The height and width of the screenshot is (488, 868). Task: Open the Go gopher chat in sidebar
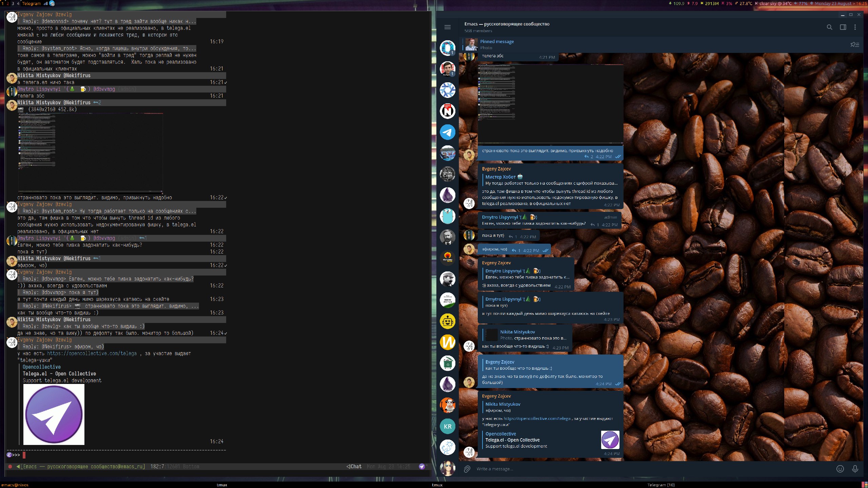click(x=448, y=216)
